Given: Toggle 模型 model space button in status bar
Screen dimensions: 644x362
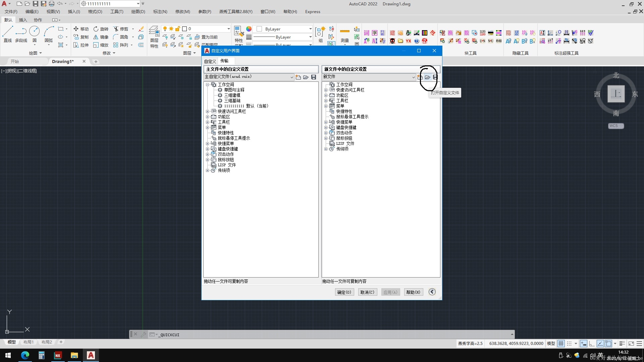Looking at the screenshot, I should 551,344.
